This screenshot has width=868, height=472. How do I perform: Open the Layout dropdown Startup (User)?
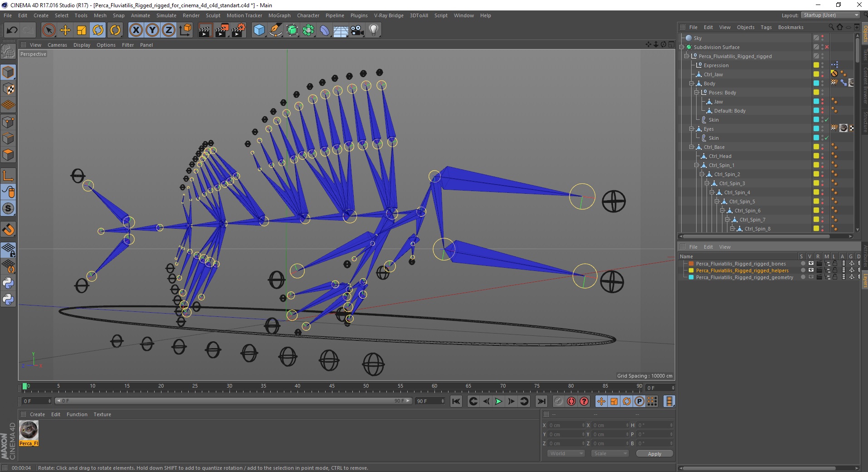click(x=830, y=15)
